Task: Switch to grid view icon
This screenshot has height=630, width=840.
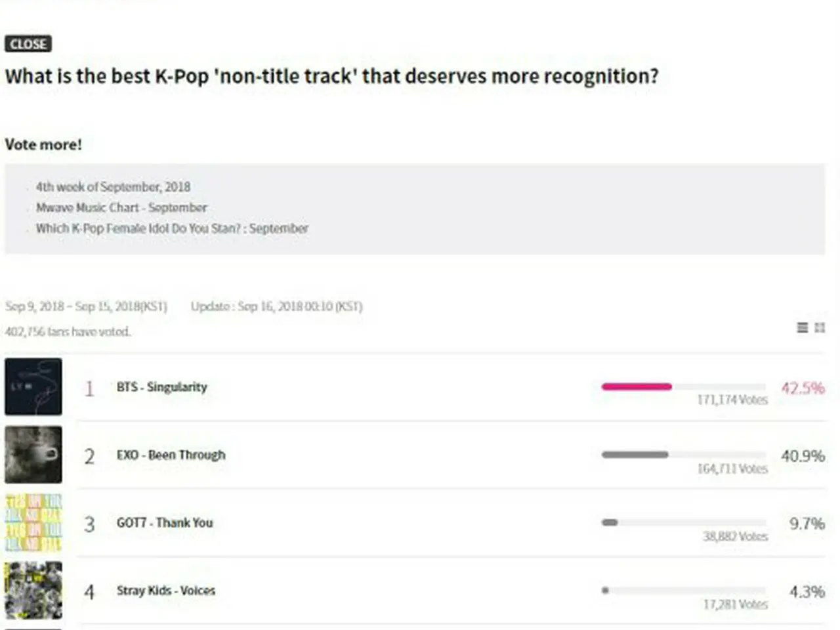Action: [x=820, y=327]
